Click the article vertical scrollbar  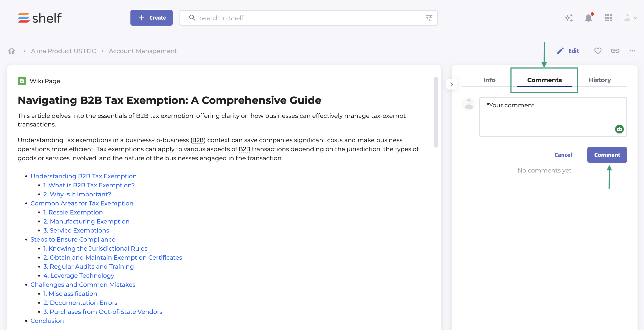[x=436, y=113]
